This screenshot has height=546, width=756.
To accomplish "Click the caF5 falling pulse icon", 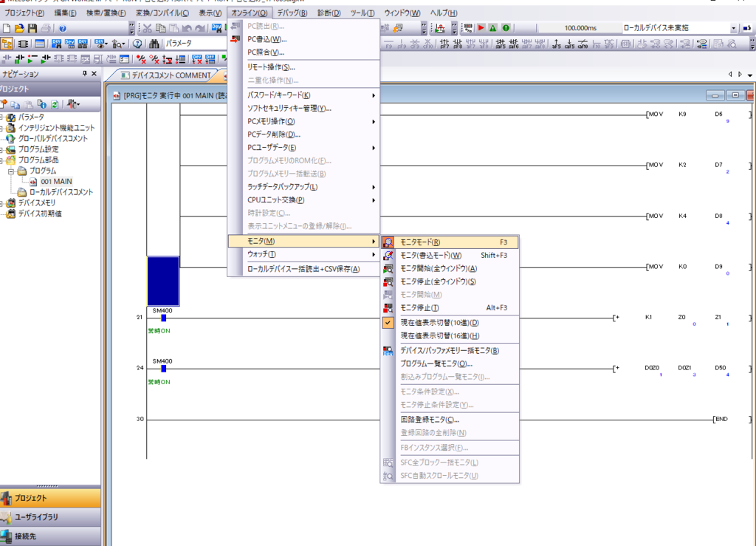I will click(x=570, y=44).
